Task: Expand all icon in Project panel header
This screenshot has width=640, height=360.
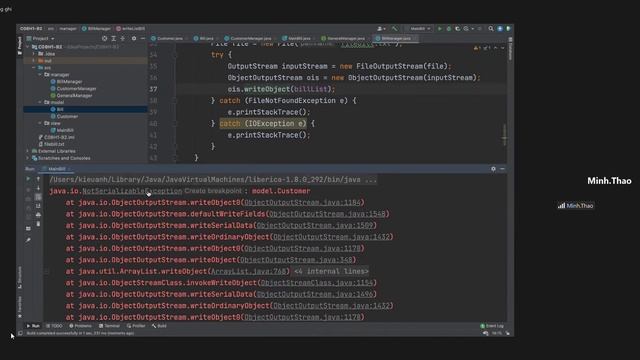Action: coord(113,38)
